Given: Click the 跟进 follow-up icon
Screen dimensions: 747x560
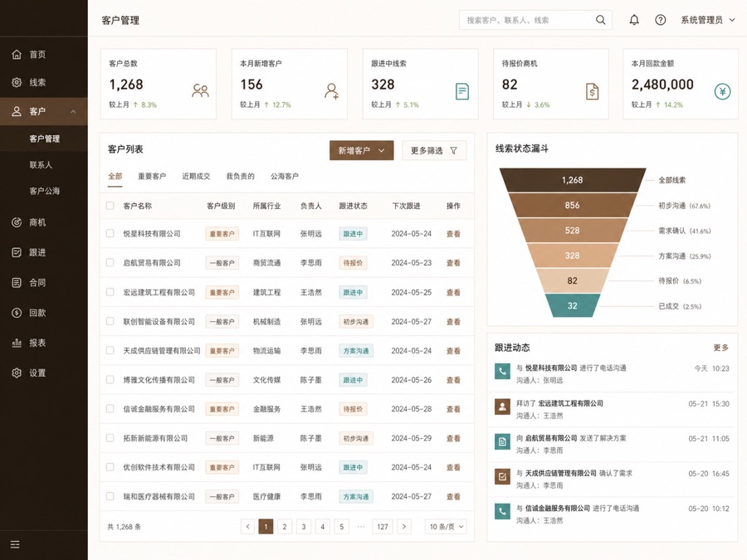Looking at the screenshot, I should coord(17,252).
